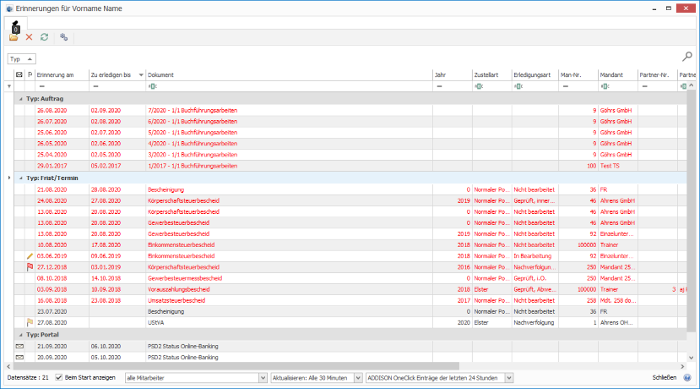Click In Bearbeitung status cell
The width and height of the screenshot is (700, 389).
click(535, 256)
